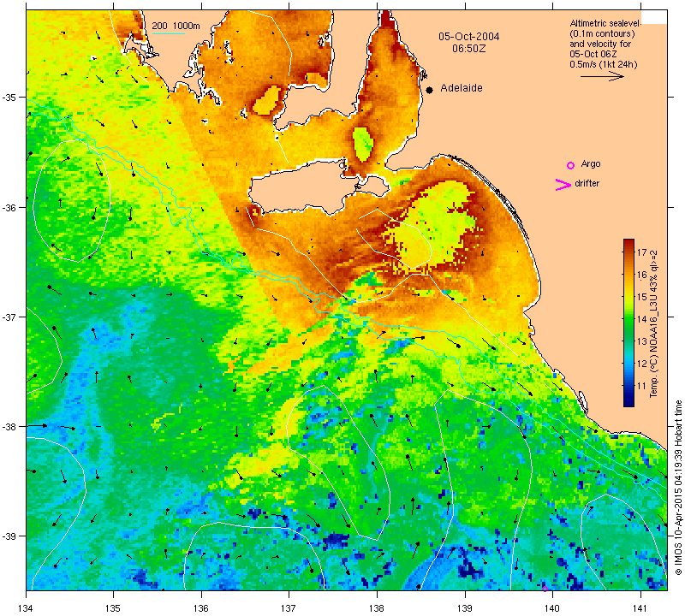685x616 pixels.
Task: Click the longitude axis label 137
Action: 289,608
